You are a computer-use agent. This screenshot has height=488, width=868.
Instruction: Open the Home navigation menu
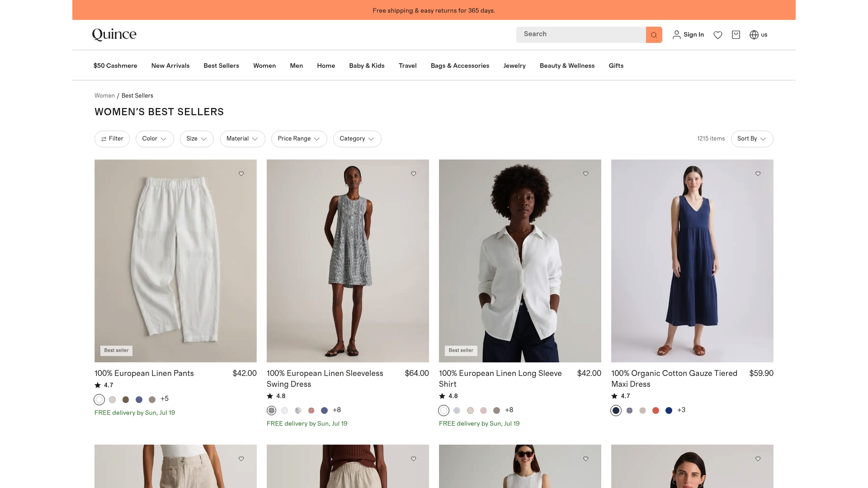pyautogui.click(x=326, y=66)
